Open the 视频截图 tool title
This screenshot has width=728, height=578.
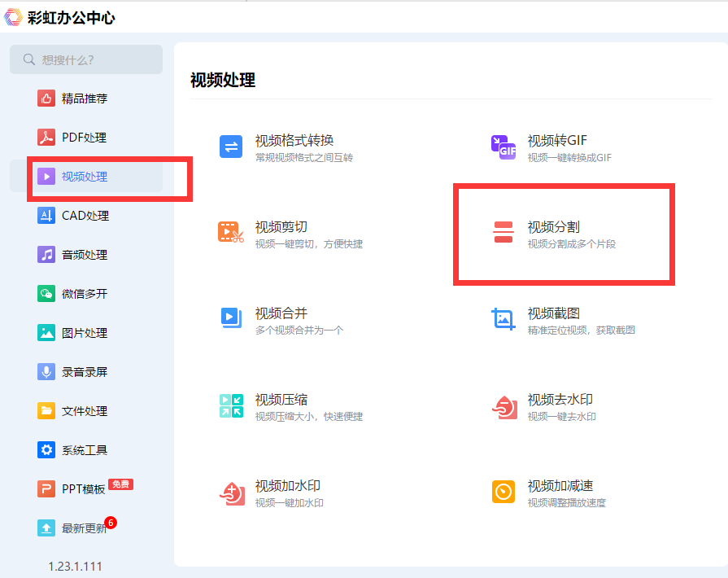(553, 313)
